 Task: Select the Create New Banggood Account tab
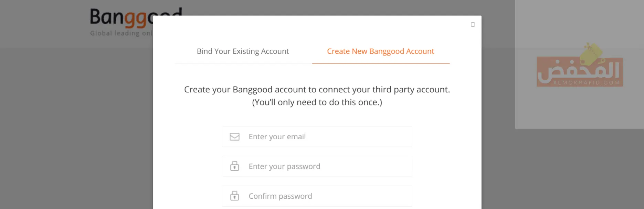coord(381,51)
